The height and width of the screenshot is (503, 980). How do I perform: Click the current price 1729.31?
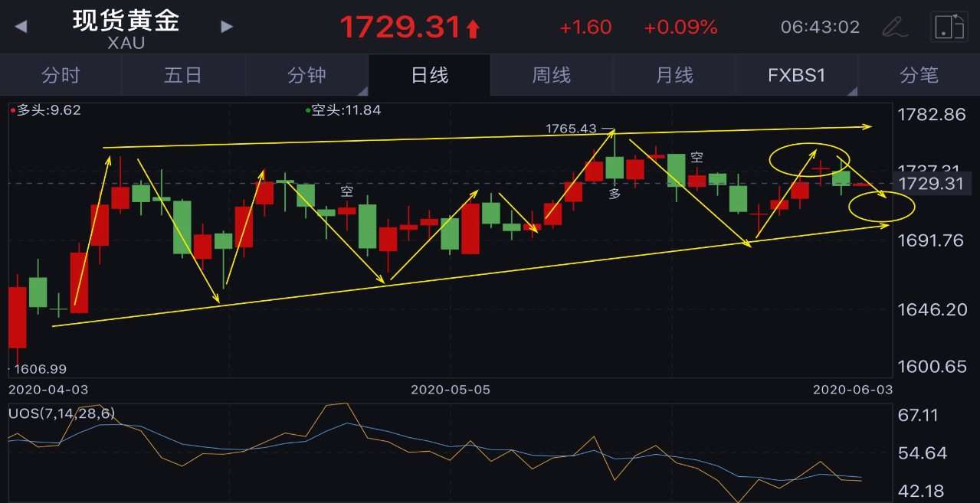[x=399, y=28]
